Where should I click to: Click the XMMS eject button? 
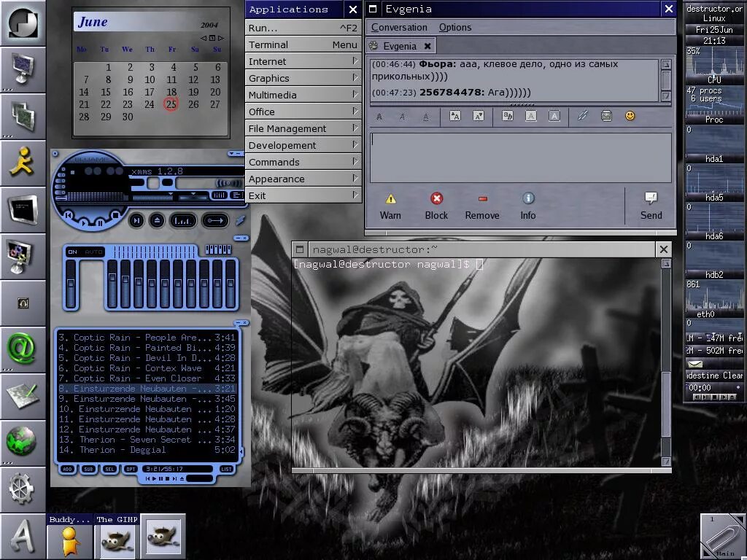(157, 220)
